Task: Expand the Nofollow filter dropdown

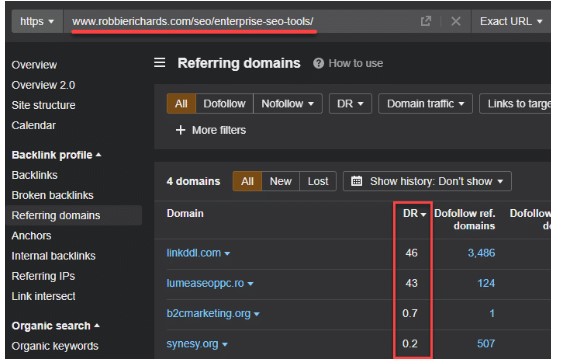Action: click(288, 104)
